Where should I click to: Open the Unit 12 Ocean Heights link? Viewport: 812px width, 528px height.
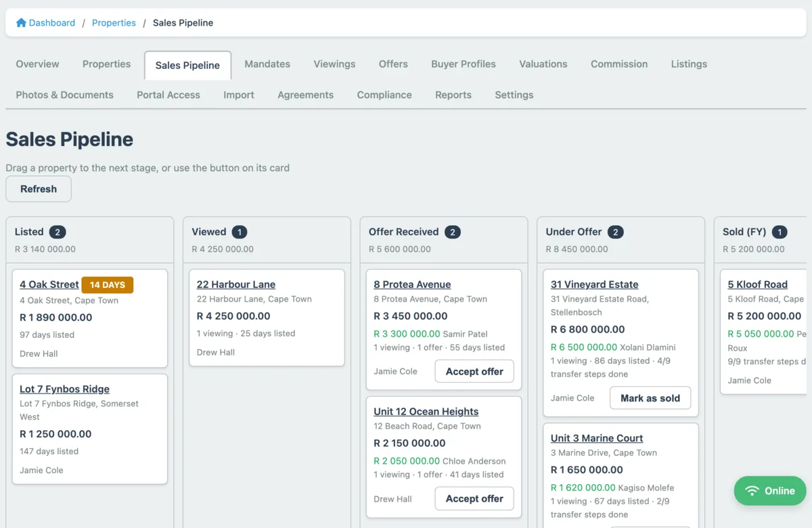click(x=426, y=412)
